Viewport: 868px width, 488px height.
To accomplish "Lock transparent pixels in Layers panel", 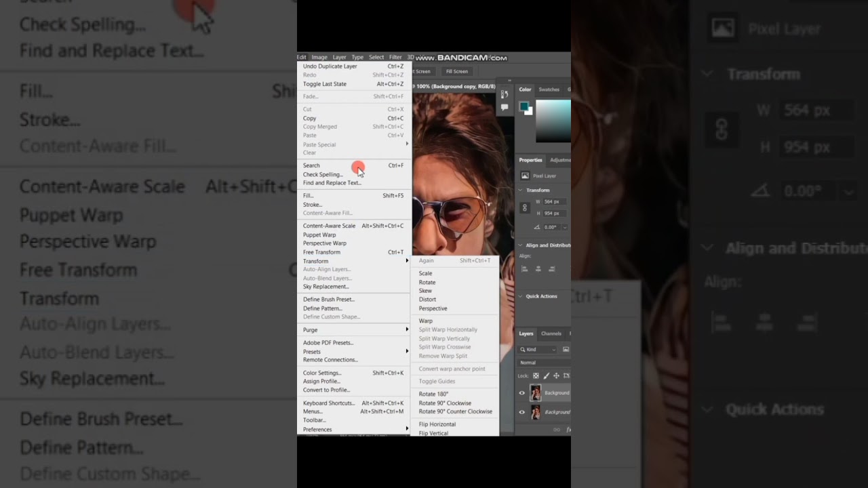I will coord(536,375).
